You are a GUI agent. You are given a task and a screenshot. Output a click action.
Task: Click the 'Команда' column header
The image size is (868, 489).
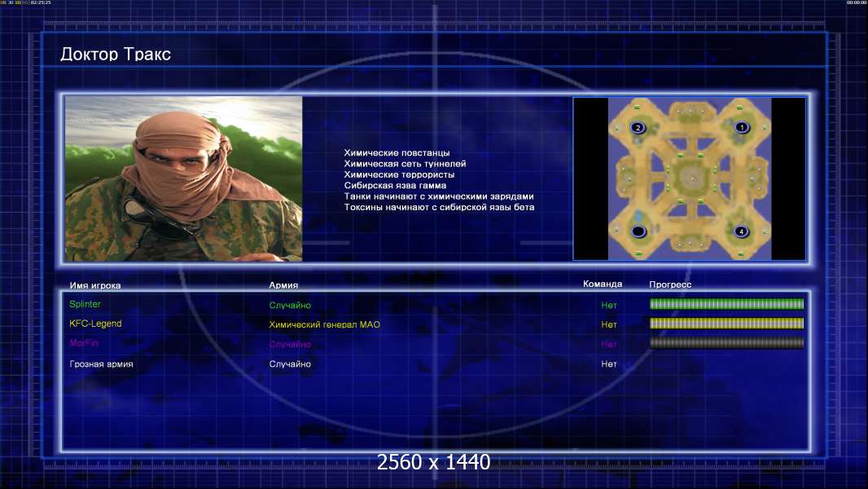pyautogui.click(x=603, y=284)
